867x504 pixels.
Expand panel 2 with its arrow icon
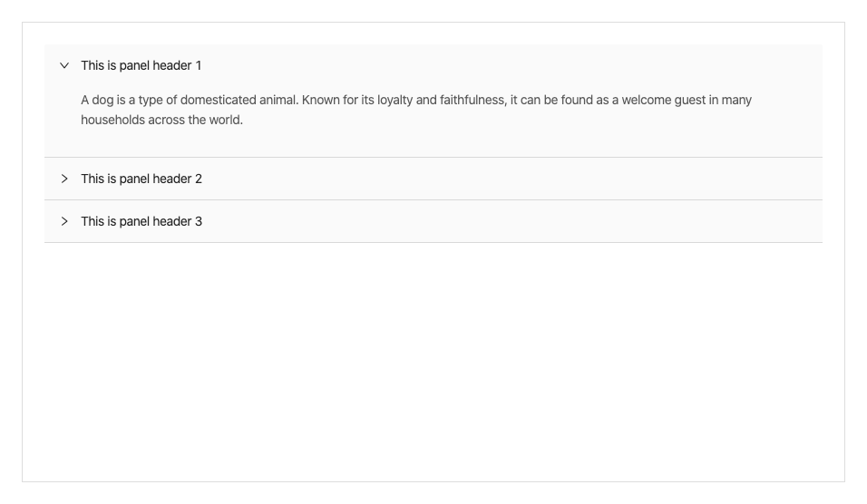(x=63, y=179)
